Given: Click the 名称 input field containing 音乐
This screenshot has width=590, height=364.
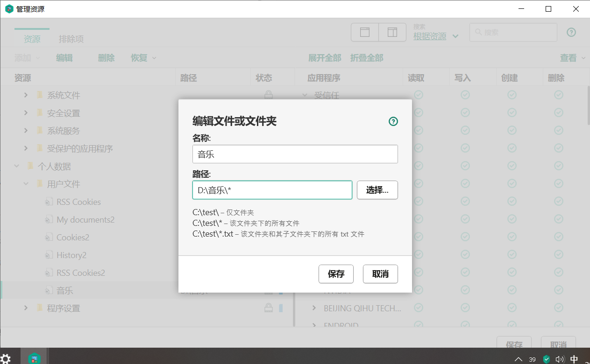Looking at the screenshot, I should 295,154.
